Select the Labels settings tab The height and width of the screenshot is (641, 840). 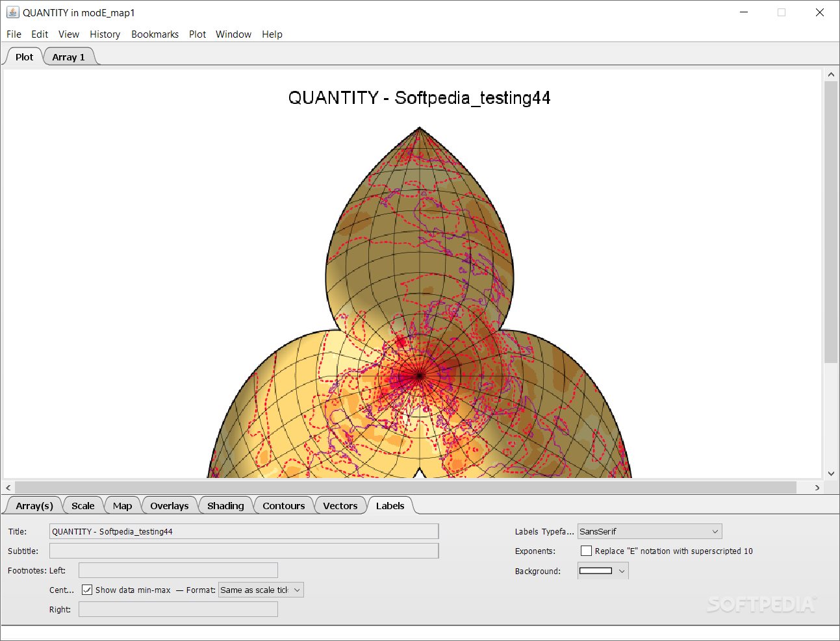(390, 506)
